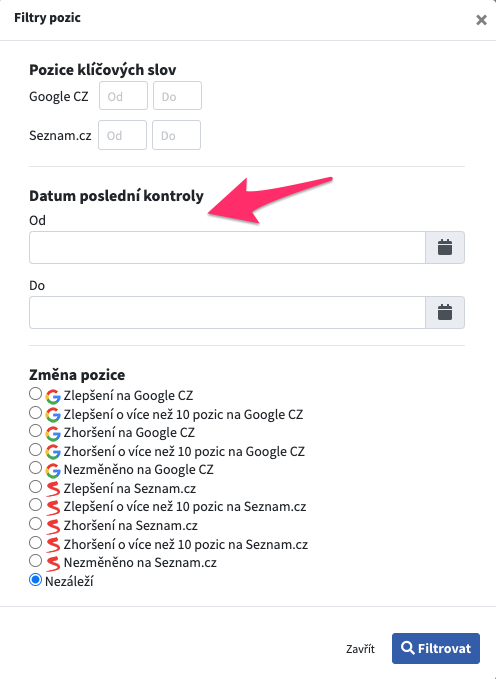496x679 pixels.
Task: Open calendar picker for Od date
Action: 445,247
